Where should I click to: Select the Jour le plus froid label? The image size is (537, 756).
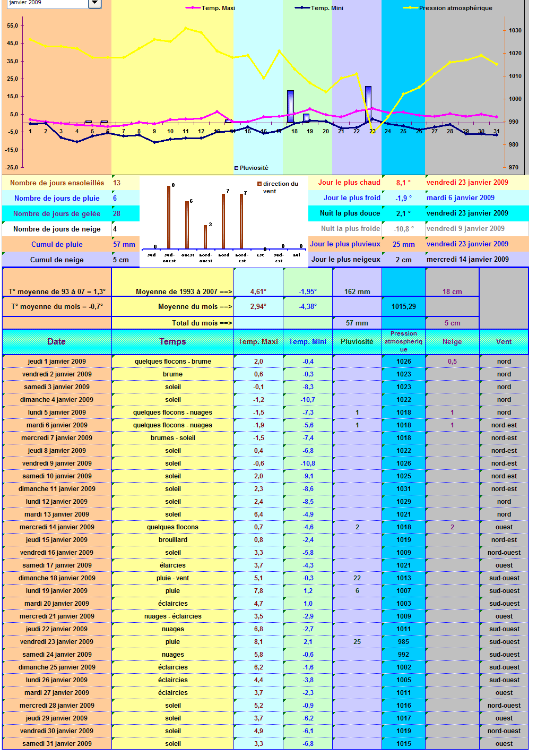[345, 197]
